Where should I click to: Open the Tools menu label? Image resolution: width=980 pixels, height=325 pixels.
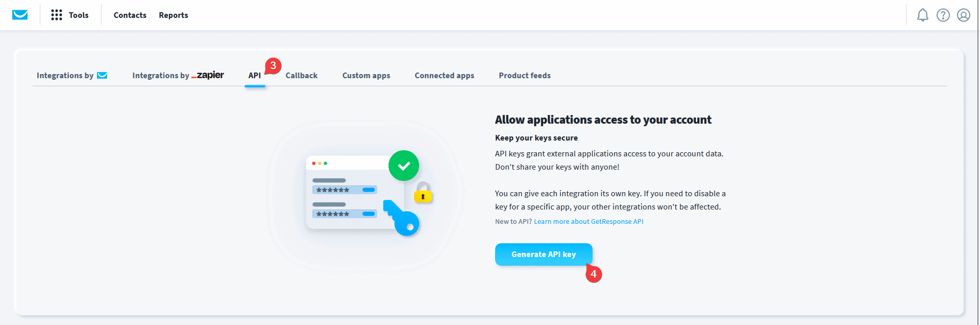pyautogui.click(x=79, y=15)
